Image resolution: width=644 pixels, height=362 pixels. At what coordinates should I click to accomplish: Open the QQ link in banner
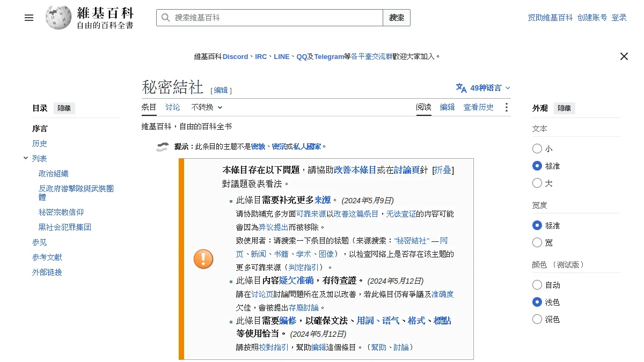(x=302, y=56)
